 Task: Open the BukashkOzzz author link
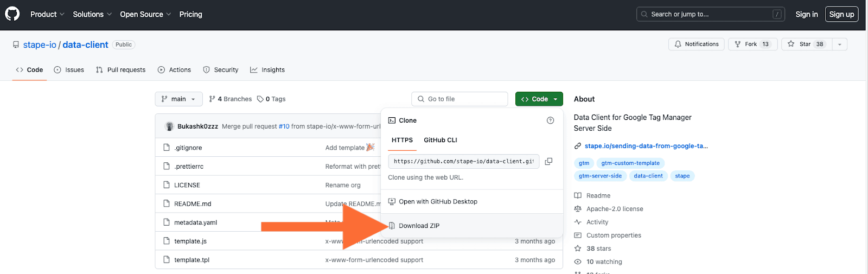[x=197, y=126]
